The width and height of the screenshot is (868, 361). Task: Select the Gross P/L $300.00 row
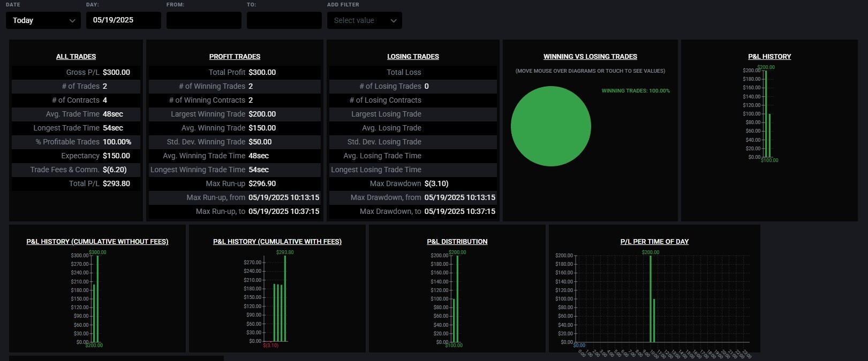tap(76, 72)
